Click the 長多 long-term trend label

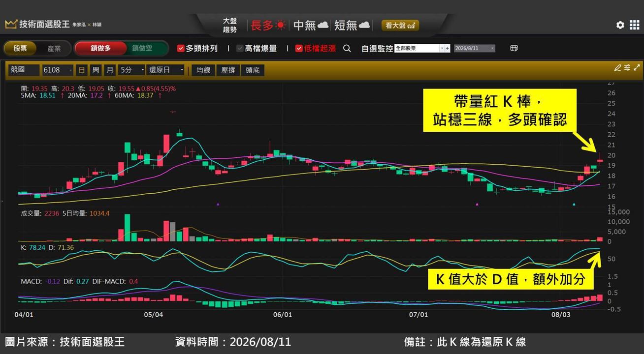pos(262,25)
